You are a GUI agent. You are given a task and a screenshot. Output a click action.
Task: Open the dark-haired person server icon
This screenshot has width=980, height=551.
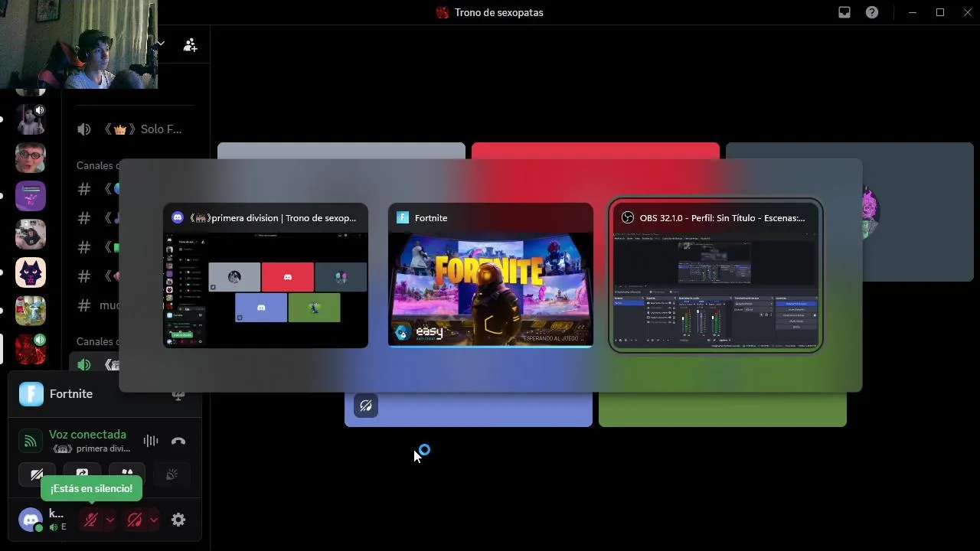31,234
